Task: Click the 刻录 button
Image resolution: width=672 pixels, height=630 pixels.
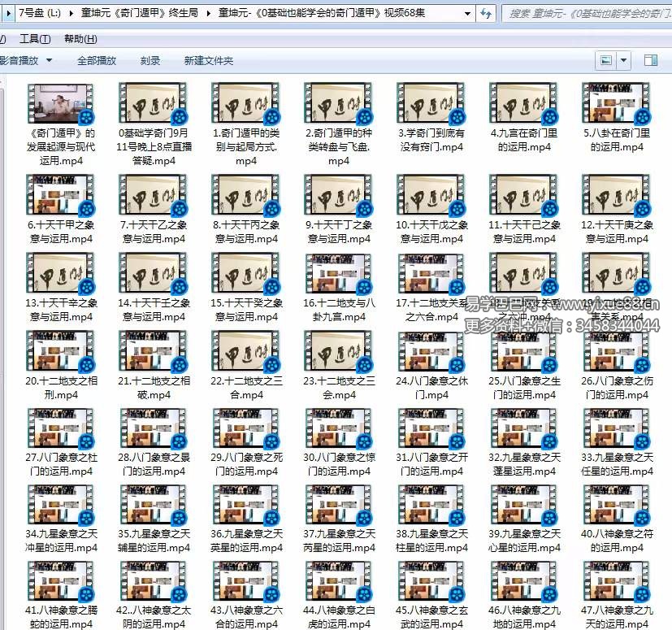Action: point(150,60)
